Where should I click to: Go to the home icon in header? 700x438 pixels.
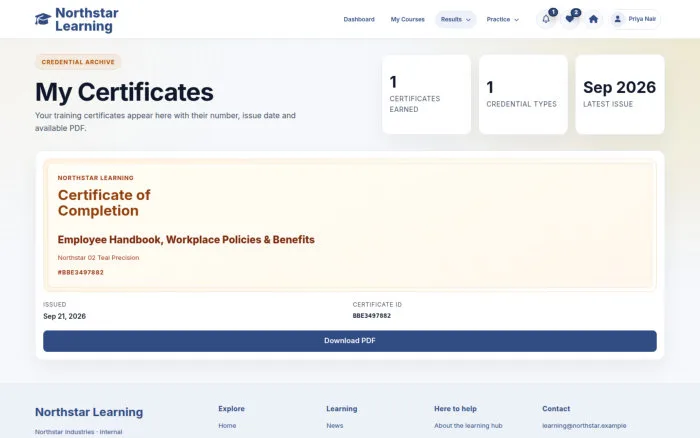click(593, 19)
